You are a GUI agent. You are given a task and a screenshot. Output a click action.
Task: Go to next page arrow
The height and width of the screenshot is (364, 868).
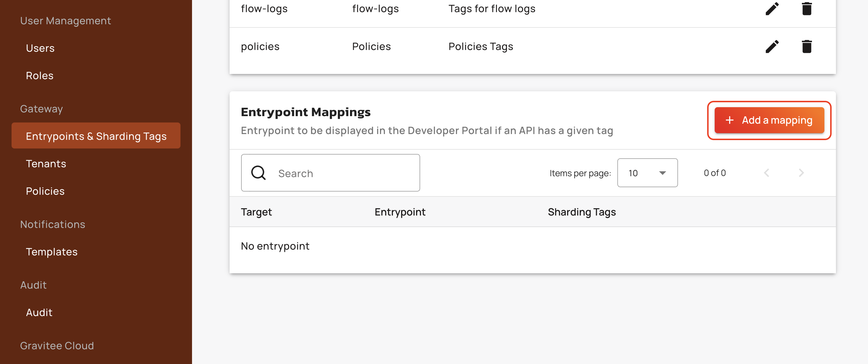coord(801,173)
